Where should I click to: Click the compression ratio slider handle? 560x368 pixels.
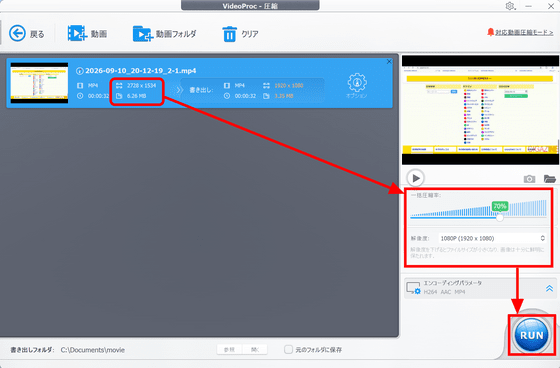click(500, 217)
